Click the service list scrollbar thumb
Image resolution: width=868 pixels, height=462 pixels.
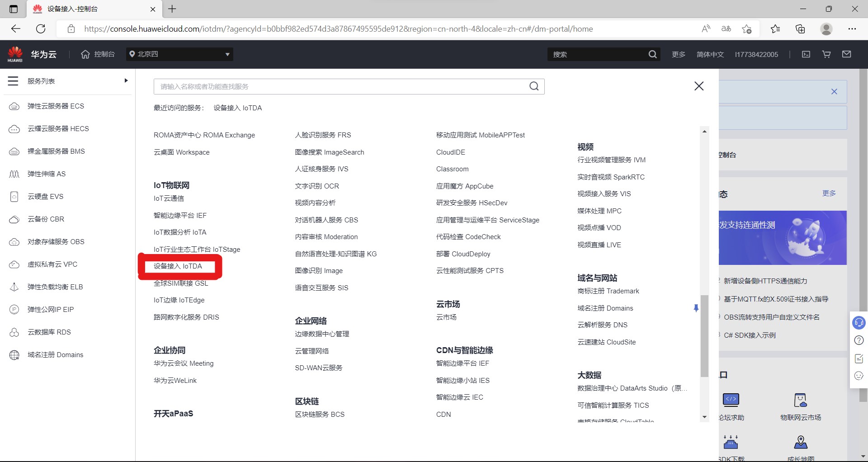(704, 336)
